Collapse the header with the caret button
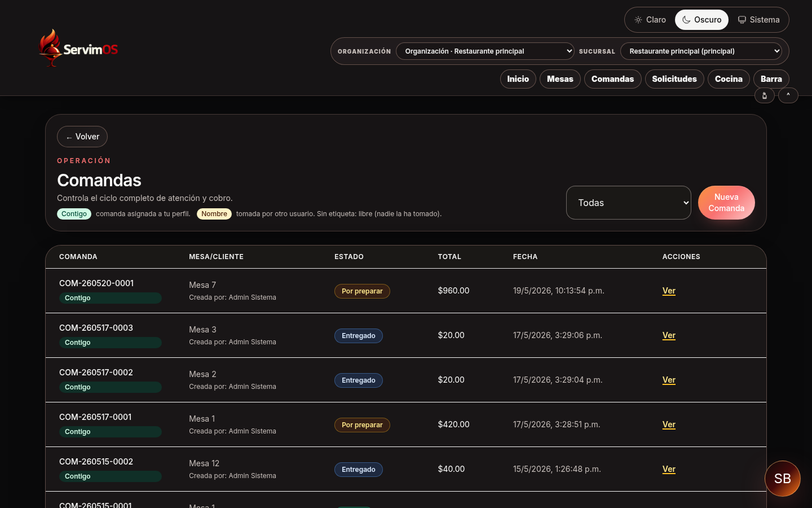Screen dimensions: 812x508 tap(788, 95)
